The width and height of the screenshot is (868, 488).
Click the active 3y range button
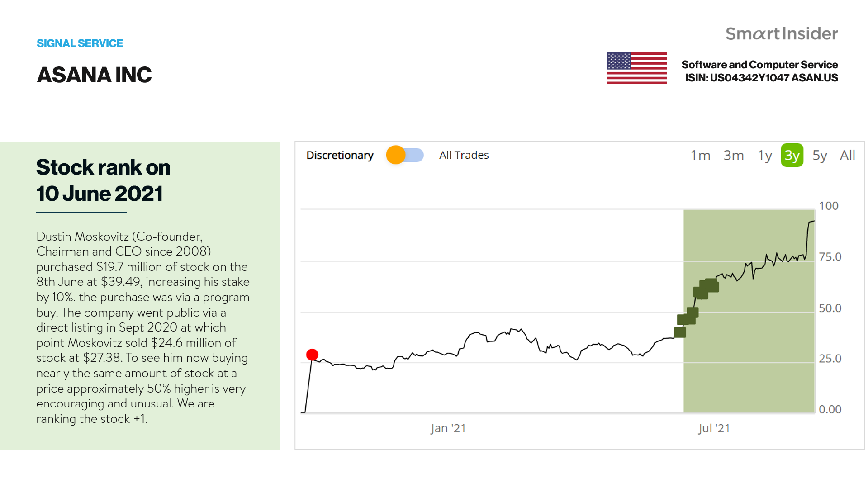792,156
